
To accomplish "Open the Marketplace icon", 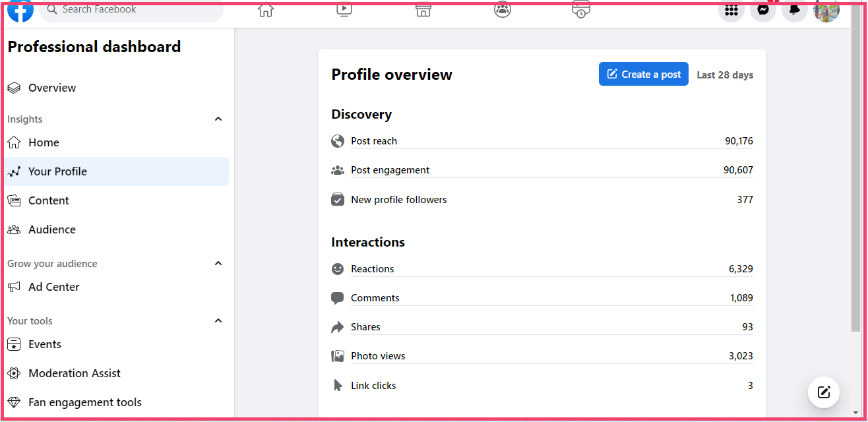I will [x=423, y=11].
